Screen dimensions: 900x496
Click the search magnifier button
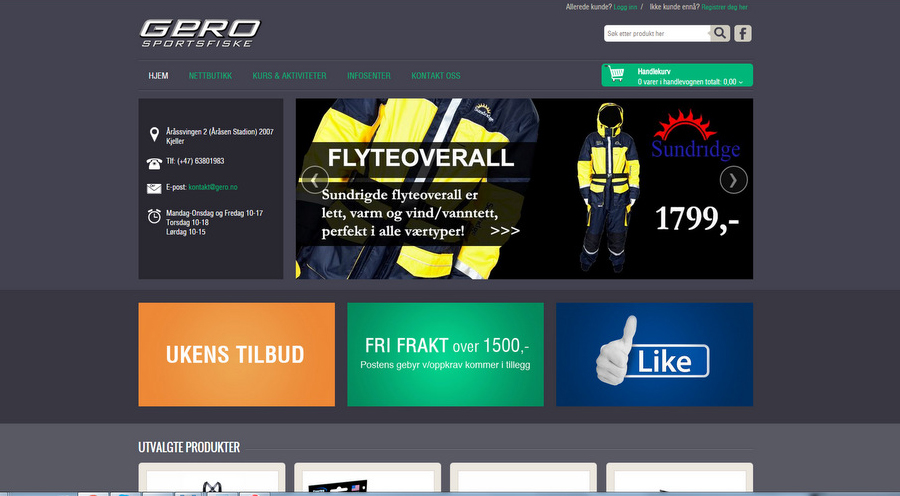(720, 33)
